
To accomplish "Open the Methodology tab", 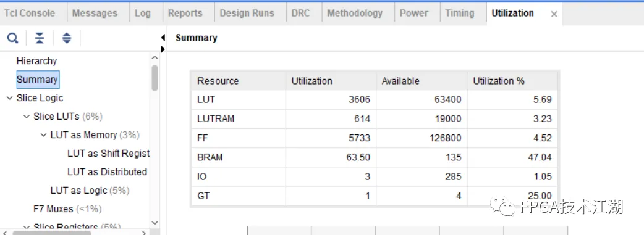I will click(354, 13).
